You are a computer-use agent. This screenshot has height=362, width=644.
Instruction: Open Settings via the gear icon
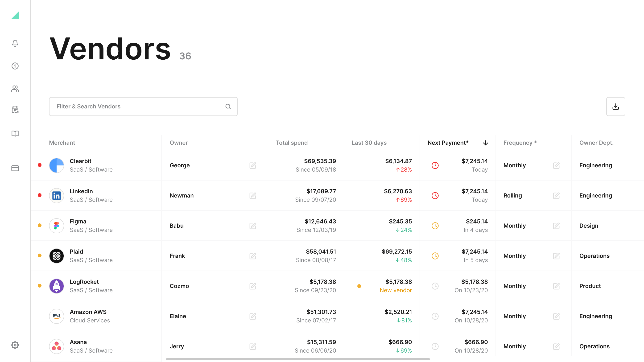coord(15,345)
